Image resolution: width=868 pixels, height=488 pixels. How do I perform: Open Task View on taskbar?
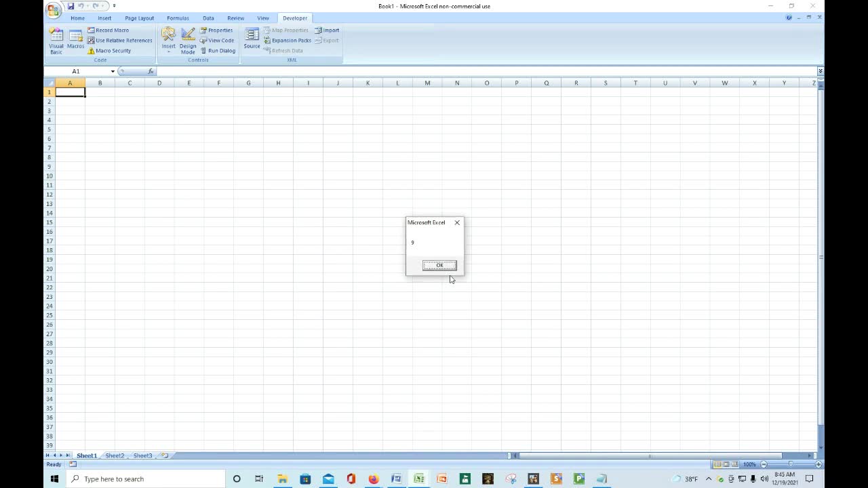click(x=259, y=479)
